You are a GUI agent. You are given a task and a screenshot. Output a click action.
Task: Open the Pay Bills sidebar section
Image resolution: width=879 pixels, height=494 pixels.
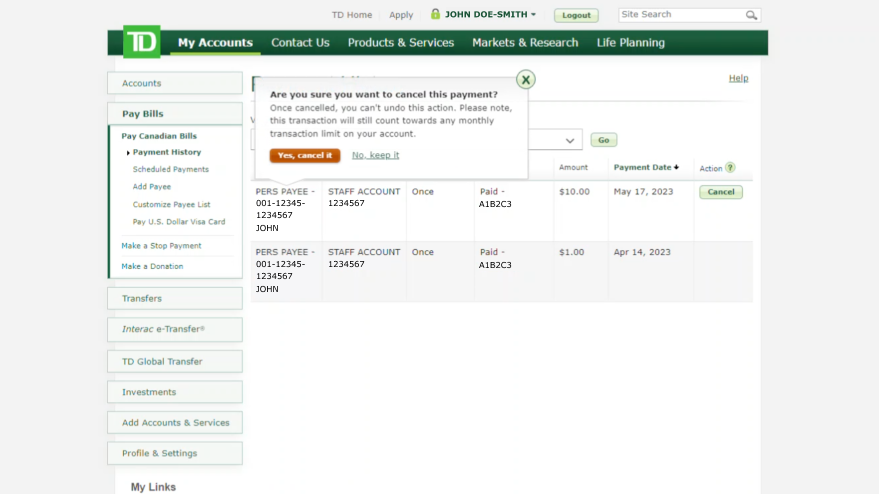pos(175,114)
